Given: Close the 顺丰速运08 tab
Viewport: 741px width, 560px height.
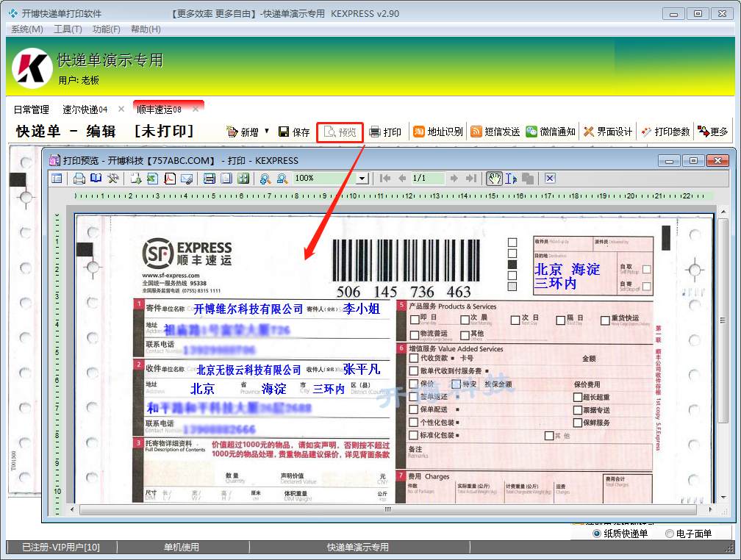Looking at the screenshot, I should (x=196, y=110).
